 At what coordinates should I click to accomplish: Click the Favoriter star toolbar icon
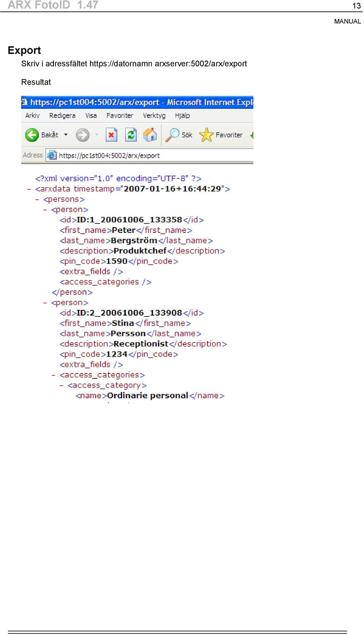(x=206, y=135)
